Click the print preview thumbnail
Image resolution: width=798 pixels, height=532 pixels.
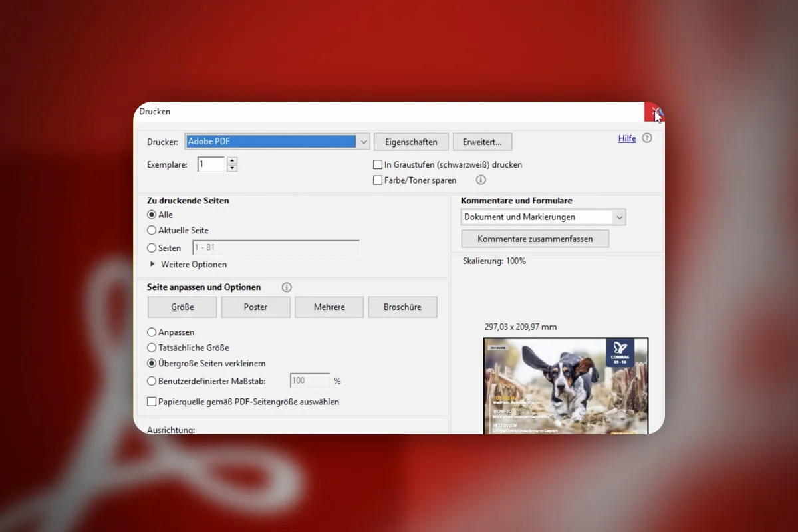pos(566,386)
